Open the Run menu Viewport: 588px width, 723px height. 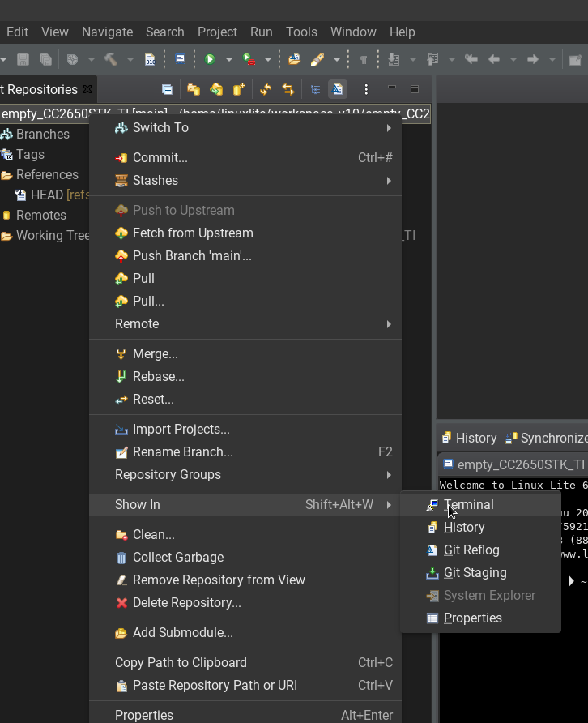coord(262,32)
